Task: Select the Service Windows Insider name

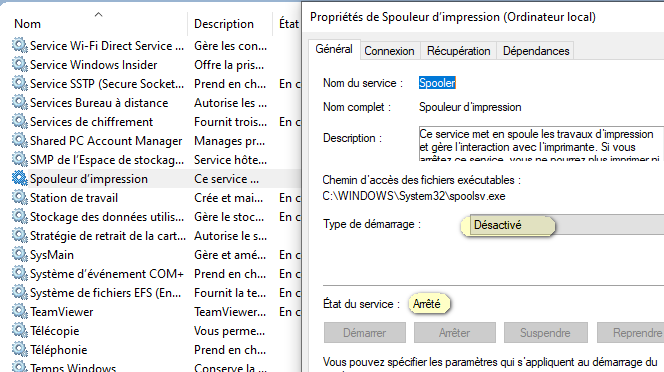Action: coord(94,64)
